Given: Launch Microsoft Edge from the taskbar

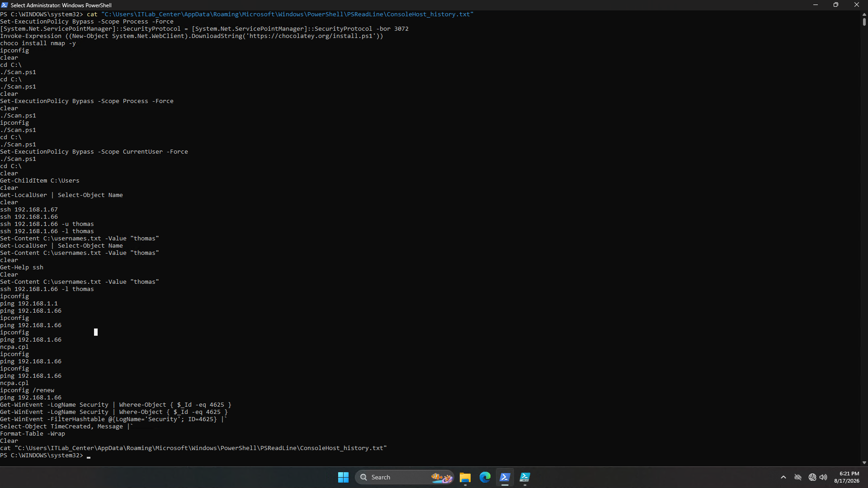Looking at the screenshot, I should 485,477.
